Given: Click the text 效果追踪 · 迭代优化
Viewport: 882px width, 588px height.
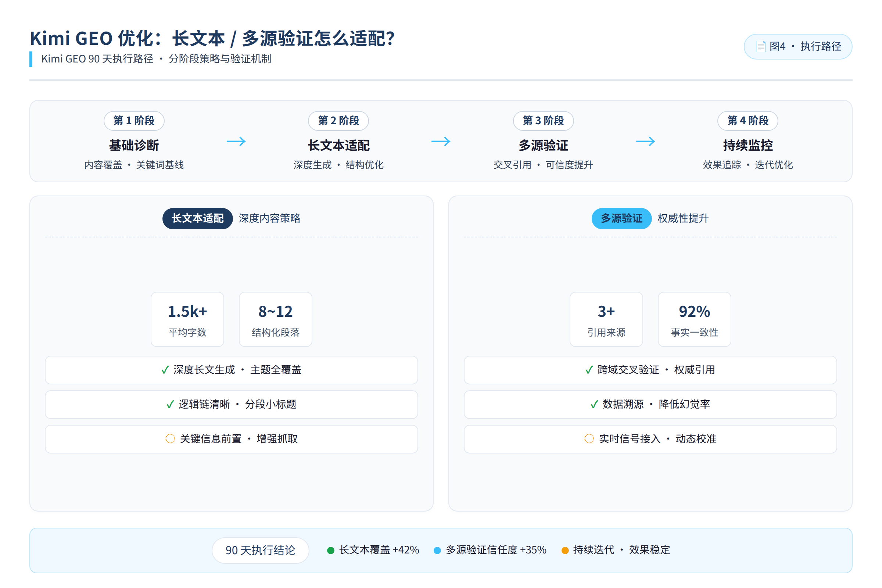Looking at the screenshot, I should point(748,165).
